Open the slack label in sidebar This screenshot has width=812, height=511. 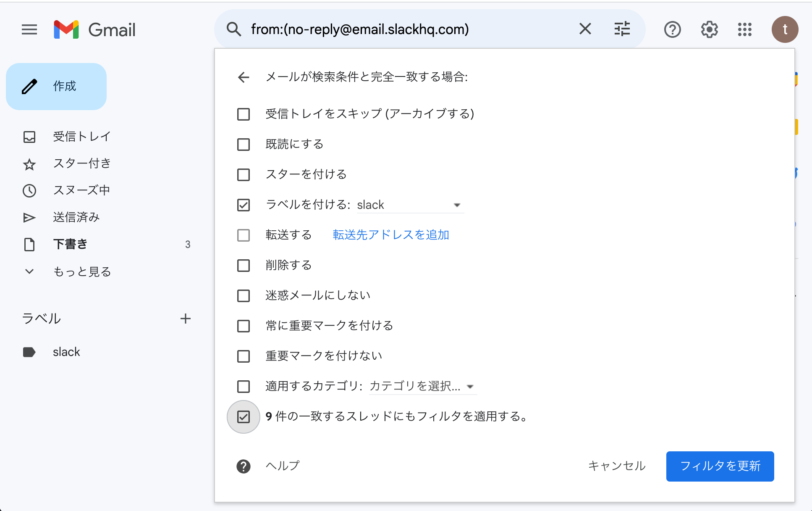click(66, 352)
